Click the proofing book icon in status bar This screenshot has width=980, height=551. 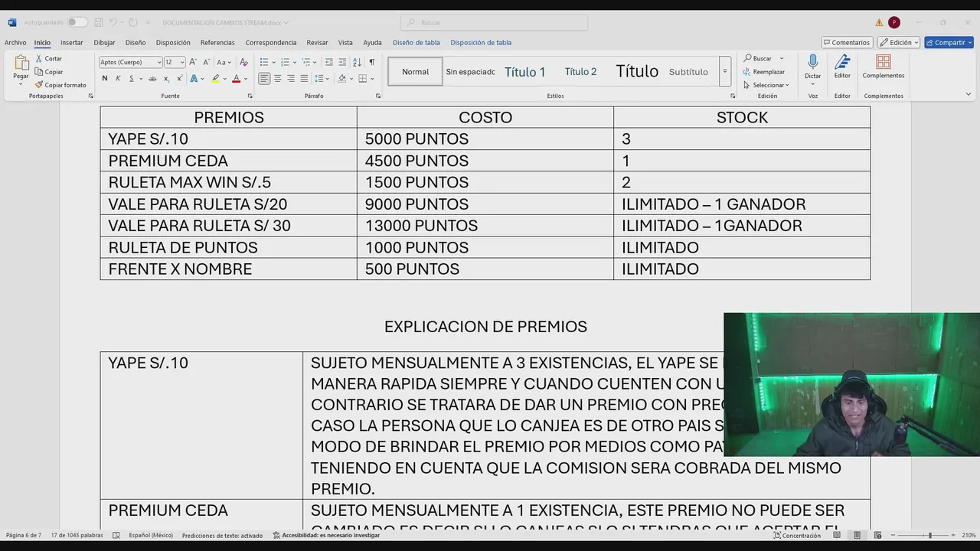[116, 536]
